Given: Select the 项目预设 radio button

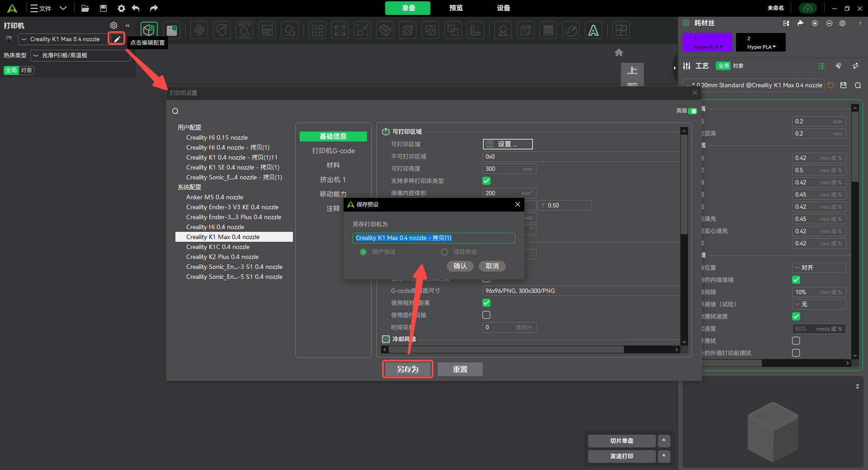Looking at the screenshot, I should point(445,252).
